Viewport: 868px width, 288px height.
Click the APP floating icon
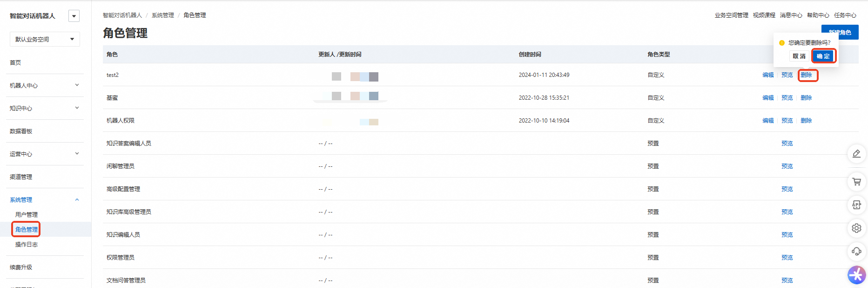[x=856, y=205]
